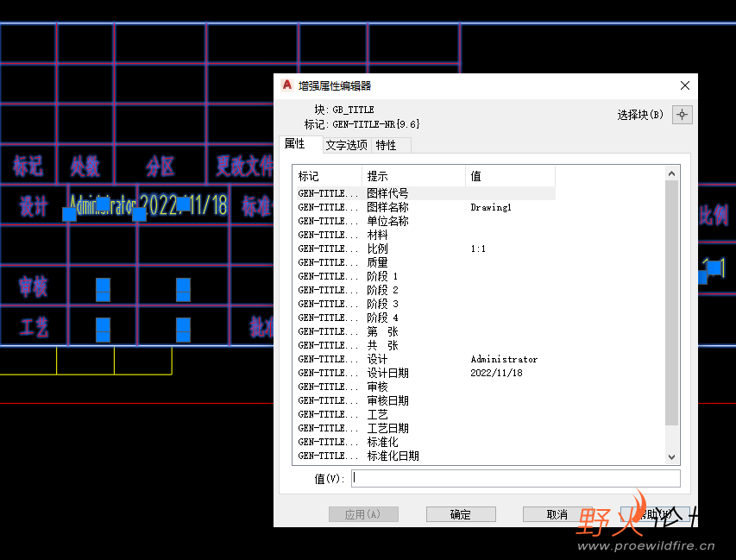Click the 取消 cancel button
Viewport: 736px width, 560px height.
click(x=557, y=514)
